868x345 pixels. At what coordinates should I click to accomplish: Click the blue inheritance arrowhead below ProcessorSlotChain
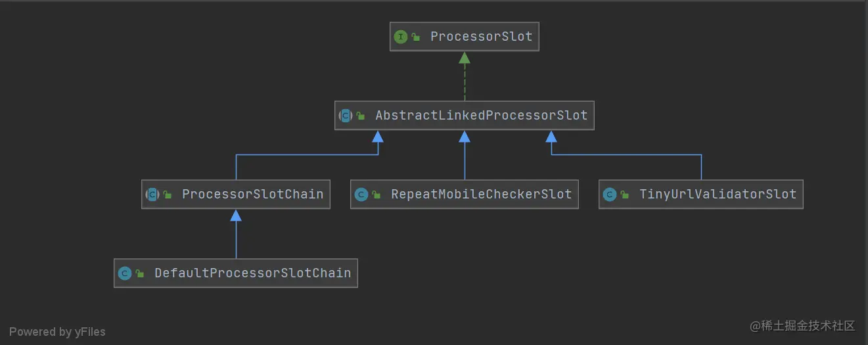236,216
